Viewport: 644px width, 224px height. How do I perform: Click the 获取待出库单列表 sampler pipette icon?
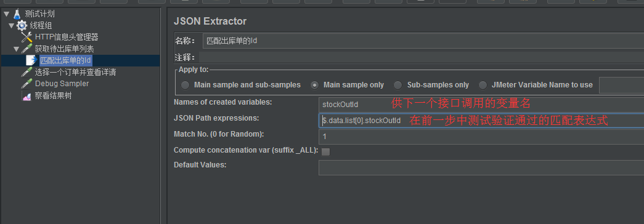(x=26, y=49)
